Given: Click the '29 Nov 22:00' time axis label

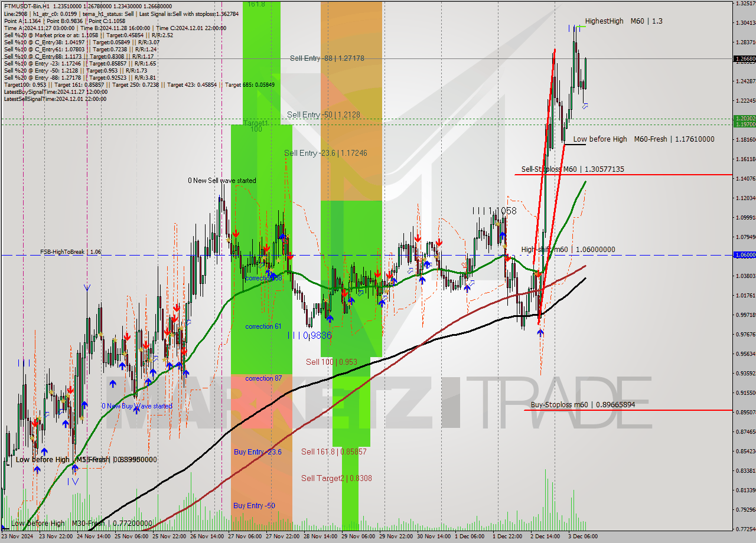Looking at the screenshot, I should click(397, 537).
